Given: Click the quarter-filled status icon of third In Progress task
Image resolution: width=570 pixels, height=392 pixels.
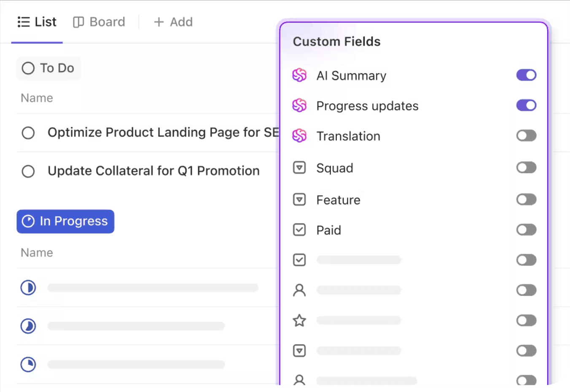Looking at the screenshot, I should [x=28, y=365].
